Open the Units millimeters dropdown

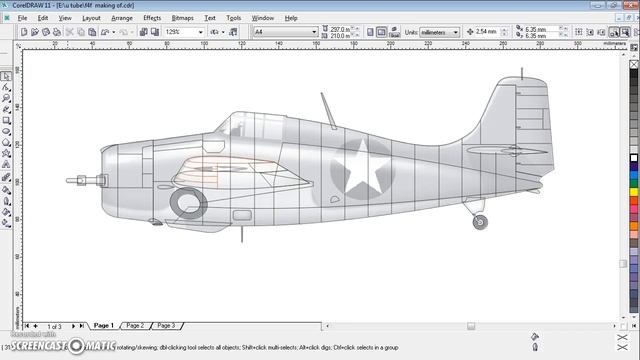[x=456, y=32]
